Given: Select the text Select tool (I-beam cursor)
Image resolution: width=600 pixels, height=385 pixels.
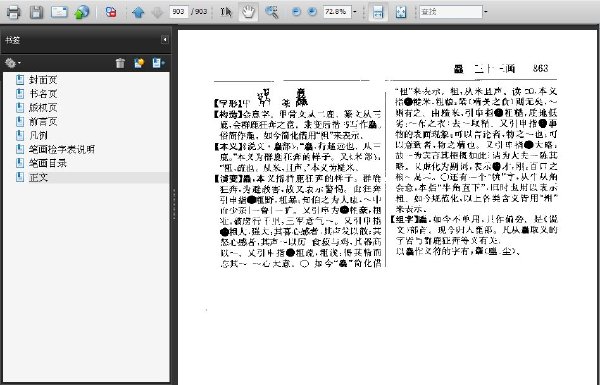Looking at the screenshot, I should click(x=226, y=12).
